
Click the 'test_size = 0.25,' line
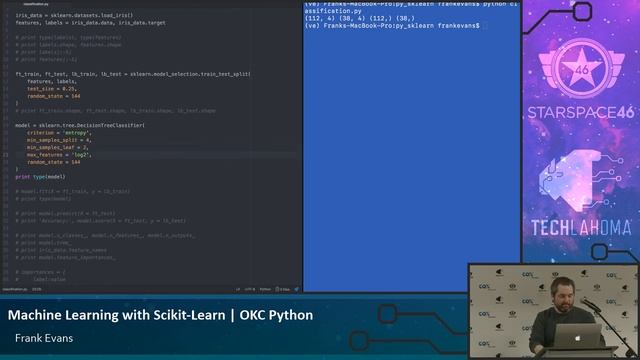52,89
